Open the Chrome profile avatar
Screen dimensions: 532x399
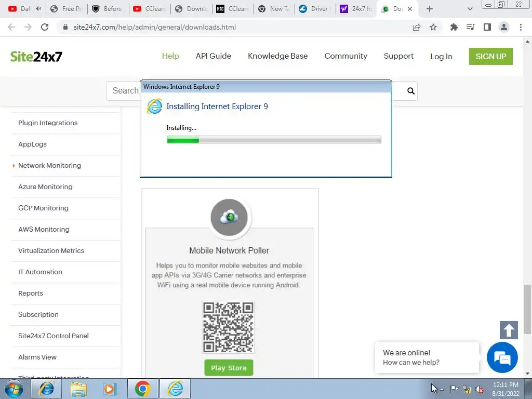[504, 27]
